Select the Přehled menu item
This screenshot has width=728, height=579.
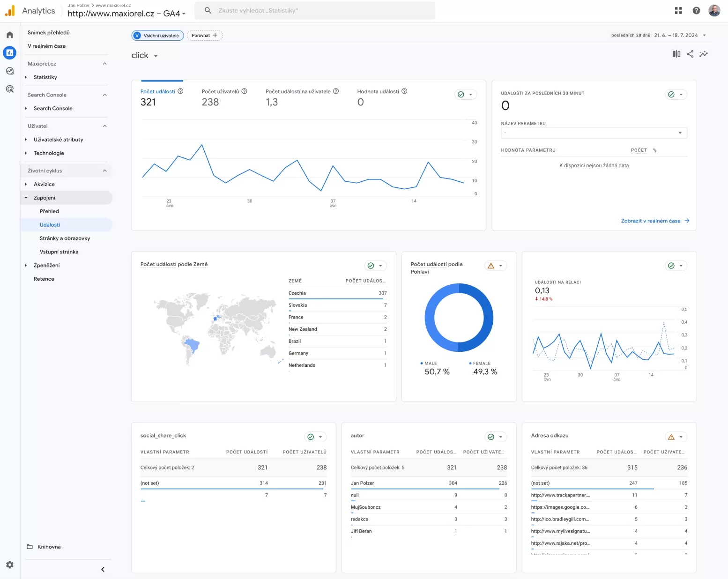pyautogui.click(x=49, y=211)
